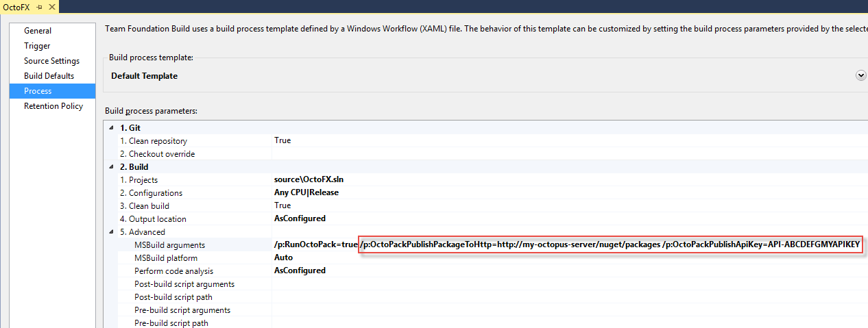The image size is (868, 328).
Task: Click the MSBuild platform Auto value
Action: (283, 257)
